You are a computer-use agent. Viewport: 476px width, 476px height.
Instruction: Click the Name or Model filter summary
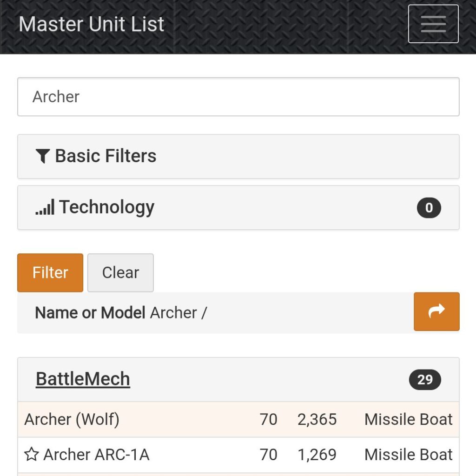coord(121,313)
